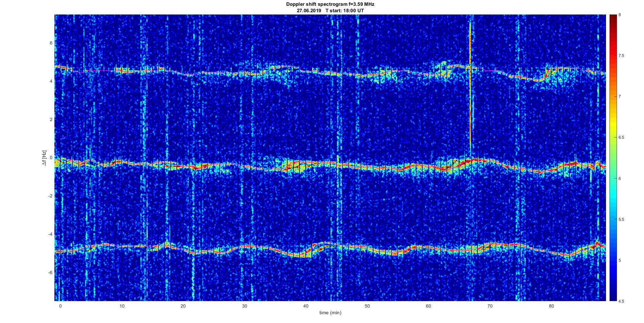Click the x-axis tick label '70'
This screenshot has height=323, width=644.
click(x=490, y=306)
